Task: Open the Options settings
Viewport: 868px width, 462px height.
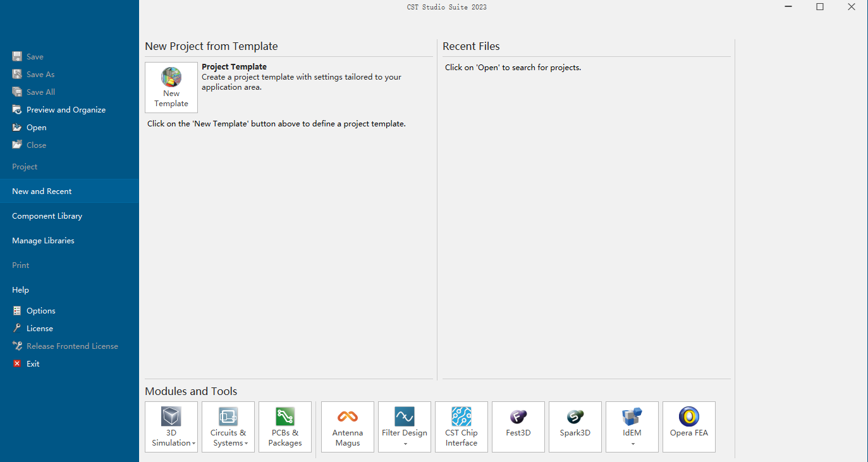Action: 40,311
